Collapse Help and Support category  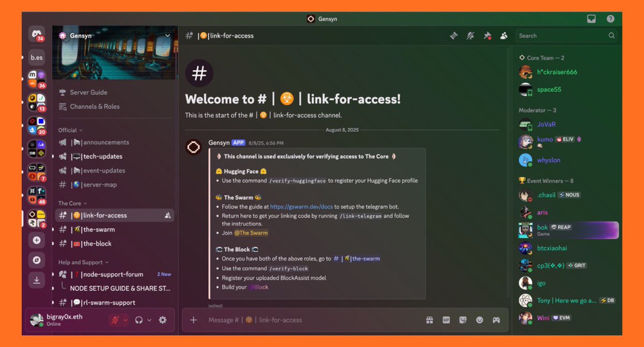pyautogui.click(x=83, y=262)
